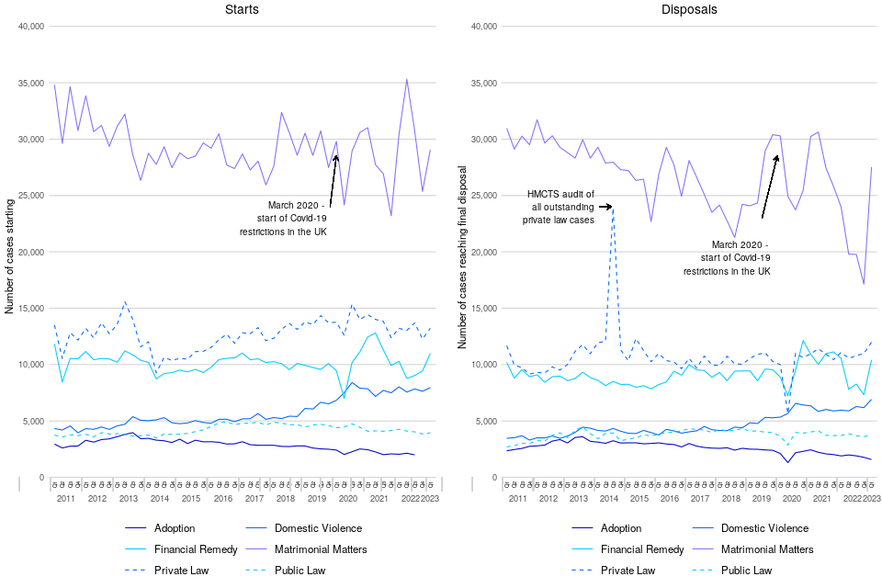Select the HMCTS audit annotation text
The image size is (882, 588).
pyautogui.click(x=560, y=207)
